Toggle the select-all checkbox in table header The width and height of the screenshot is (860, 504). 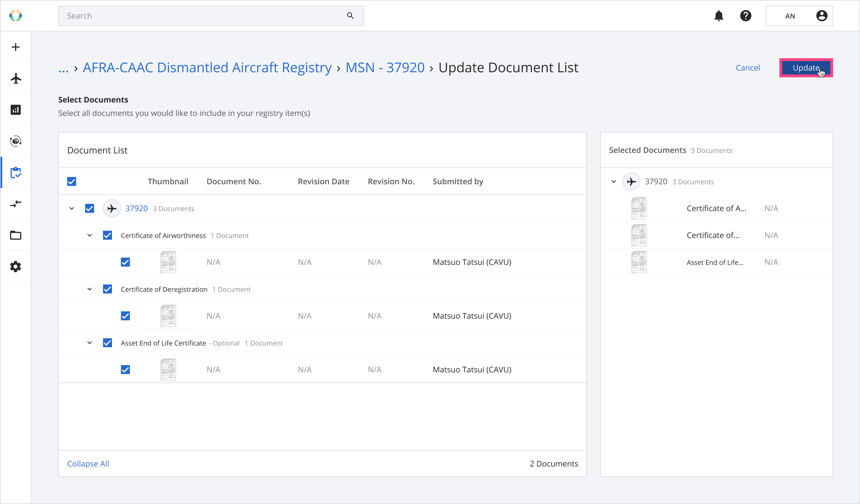click(x=72, y=181)
